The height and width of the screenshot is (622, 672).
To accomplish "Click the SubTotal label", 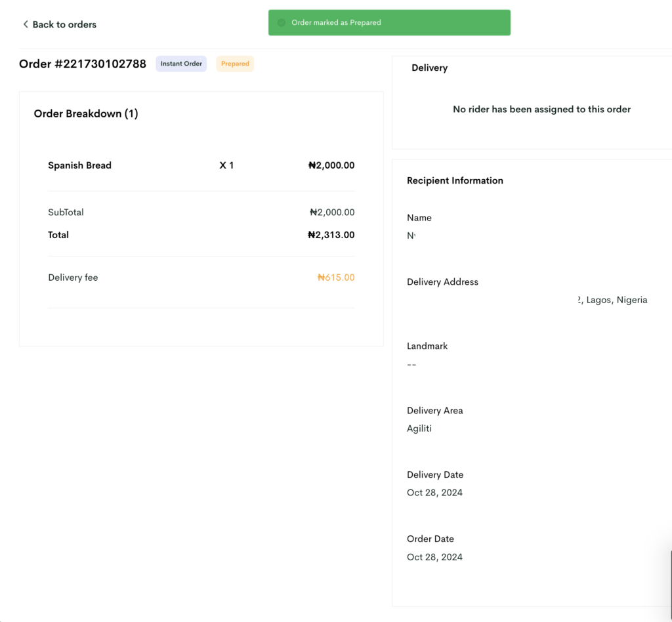I will click(x=66, y=212).
